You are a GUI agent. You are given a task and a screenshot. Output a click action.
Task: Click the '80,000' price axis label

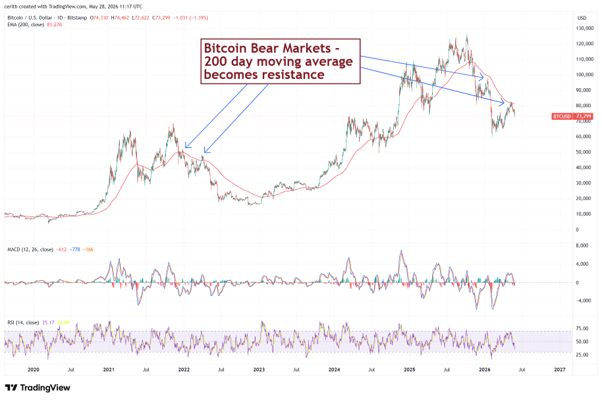(x=585, y=106)
